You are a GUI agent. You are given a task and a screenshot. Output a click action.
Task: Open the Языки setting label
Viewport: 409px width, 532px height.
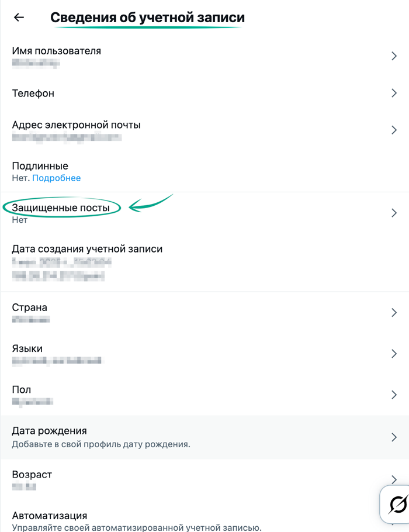click(27, 348)
